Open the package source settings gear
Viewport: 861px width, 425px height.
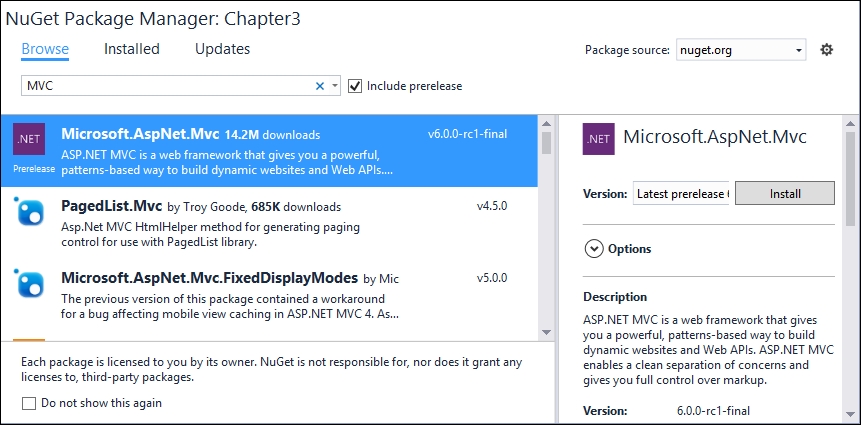(826, 50)
